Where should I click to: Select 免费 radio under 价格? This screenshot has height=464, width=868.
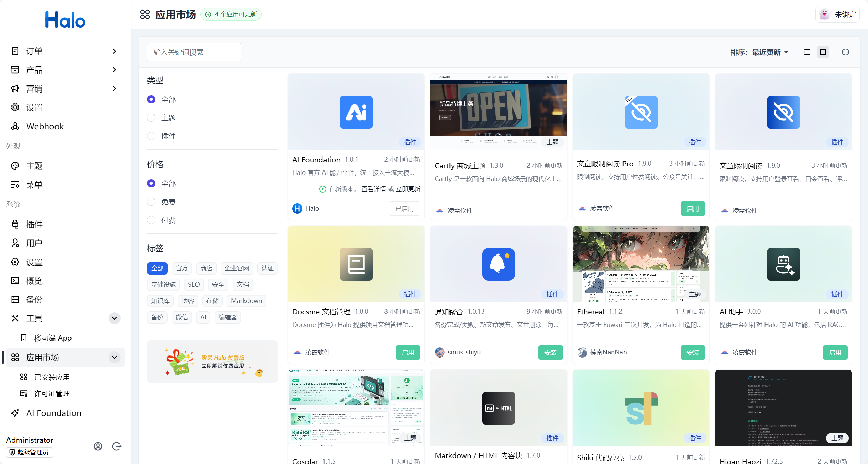pos(151,202)
